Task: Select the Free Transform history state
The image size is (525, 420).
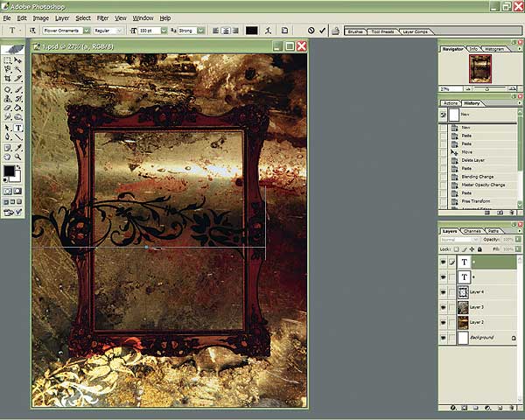Action: [x=479, y=201]
